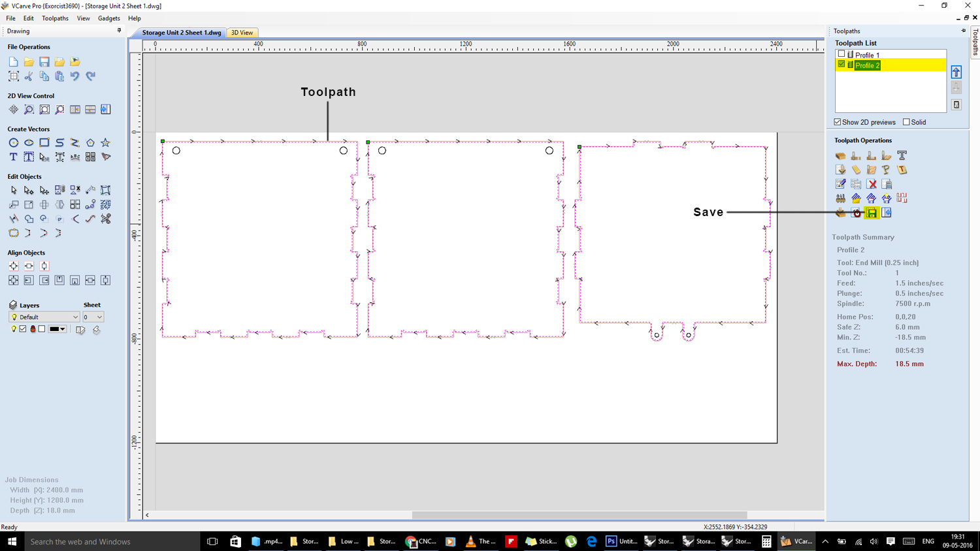Click the Selection arrow tool in Edit Objects
The height and width of the screenshot is (551, 980).
14,190
